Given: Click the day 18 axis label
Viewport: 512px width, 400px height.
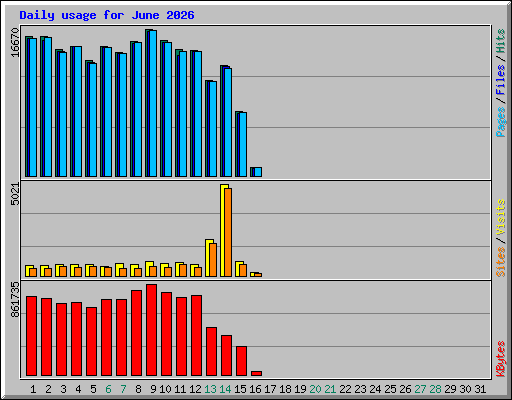Looking at the screenshot, I should click(285, 389).
